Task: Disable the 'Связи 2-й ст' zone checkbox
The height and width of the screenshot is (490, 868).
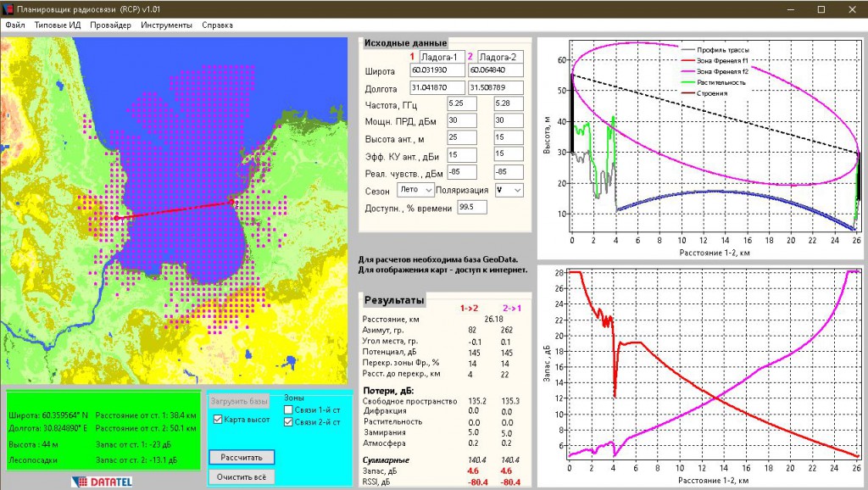Action: click(289, 423)
